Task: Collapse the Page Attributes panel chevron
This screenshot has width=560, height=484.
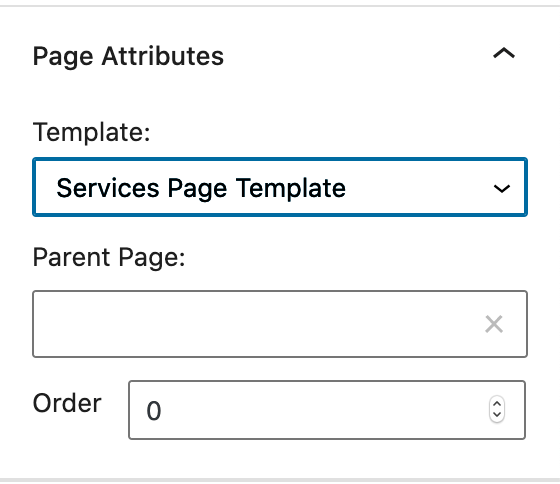Action: (x=504, y=54)
